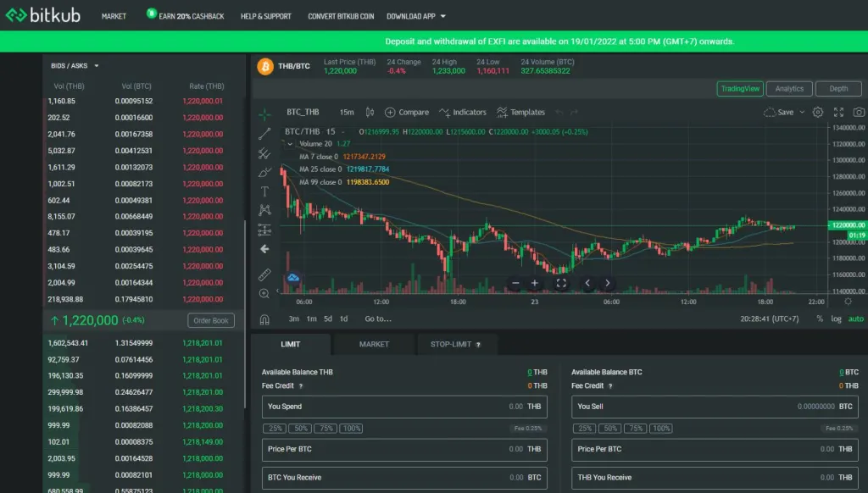Select the crosshair cursor tool

pyautogui.click(x=264, y=114)
